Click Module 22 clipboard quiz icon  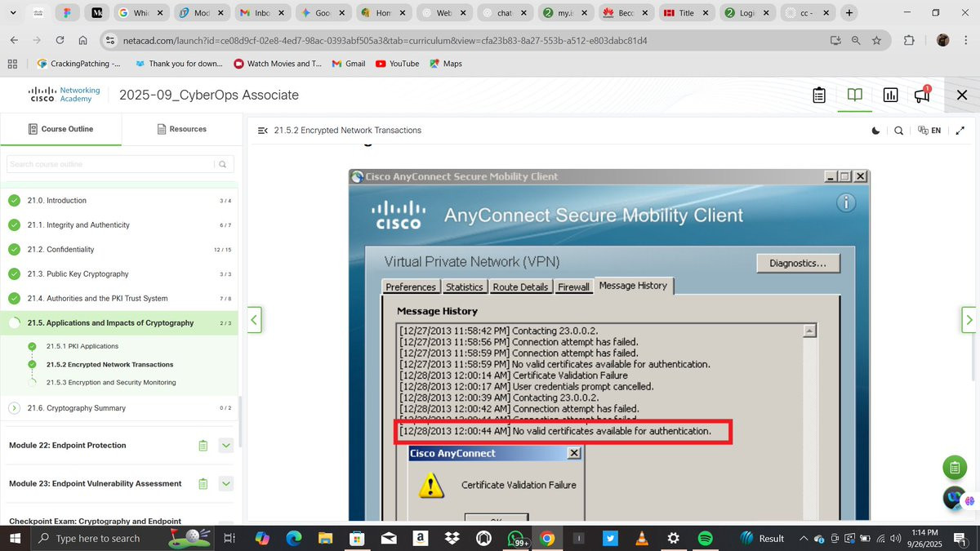pos(203,446)
